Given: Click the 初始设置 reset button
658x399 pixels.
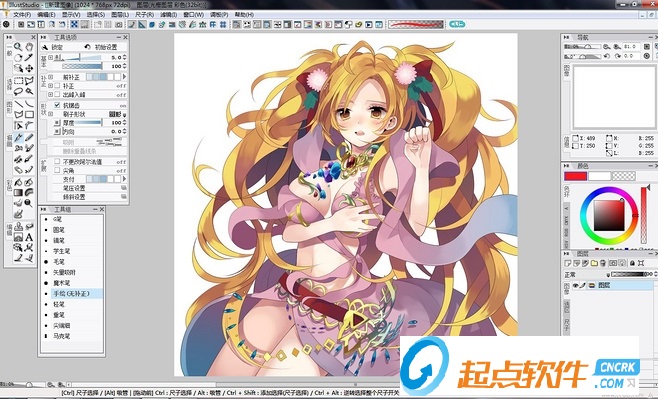Looking at the screenshot, I should pos(102,47).
